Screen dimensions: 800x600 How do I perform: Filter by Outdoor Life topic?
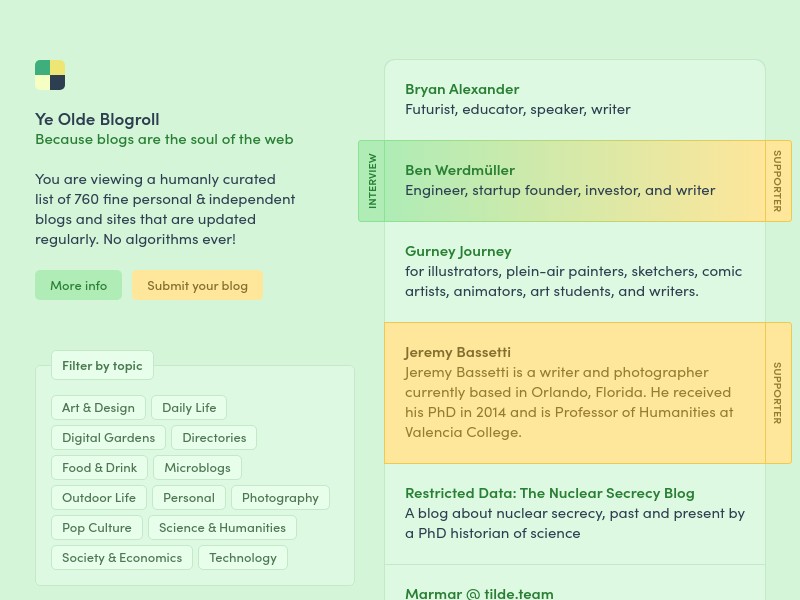99,498
